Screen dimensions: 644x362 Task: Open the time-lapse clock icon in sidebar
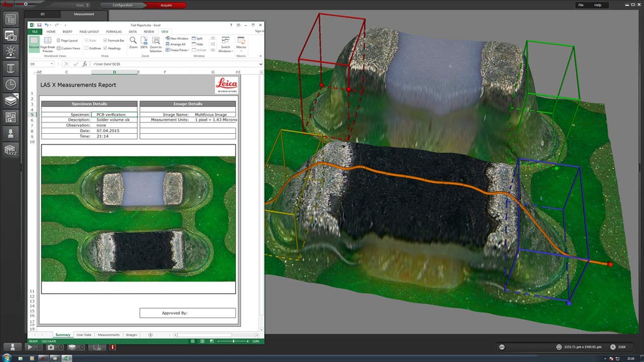[x=11, y=85]
